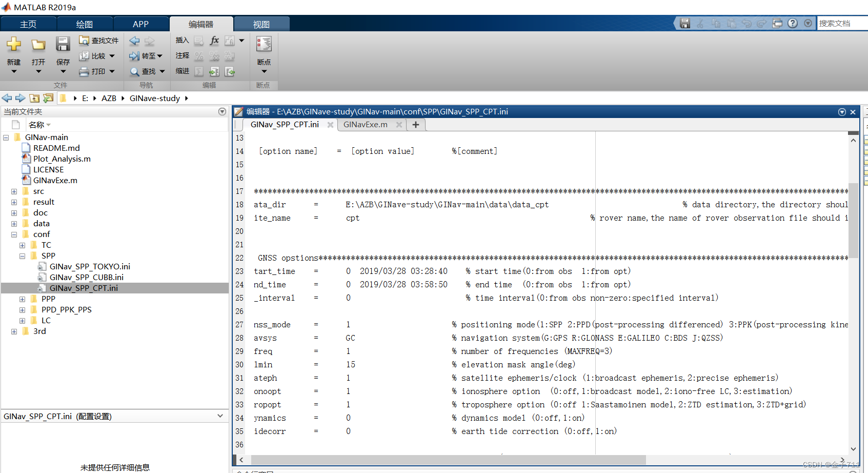868x473 pixels.
Task: Open the Current Folder panel actions menu
Action: [x=222, y=111]
